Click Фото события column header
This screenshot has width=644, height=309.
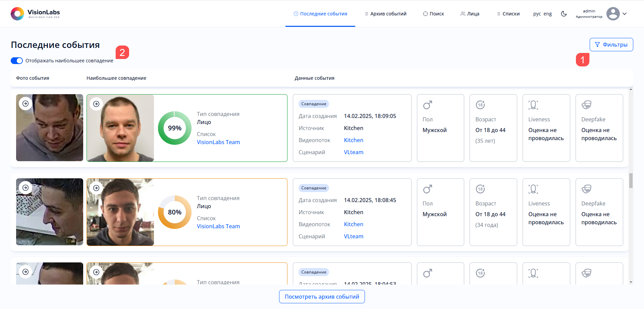coord(33,78)
